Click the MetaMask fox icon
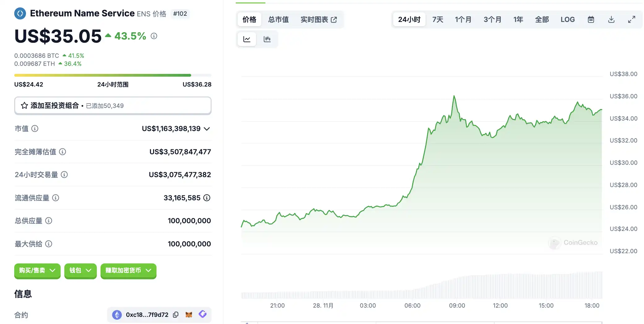The image size is (644, 324). tap(189, 315)
